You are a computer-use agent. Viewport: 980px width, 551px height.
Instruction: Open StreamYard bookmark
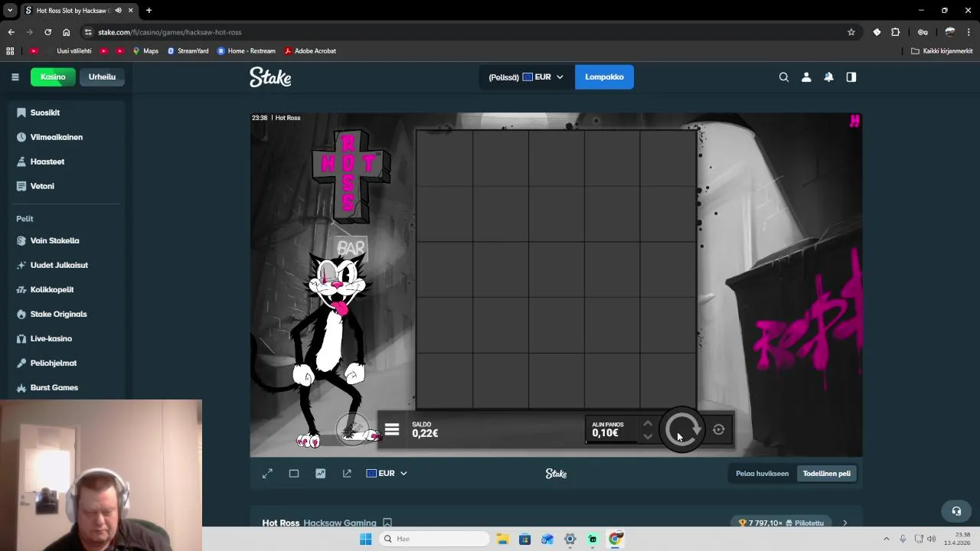tap(188, 51)
